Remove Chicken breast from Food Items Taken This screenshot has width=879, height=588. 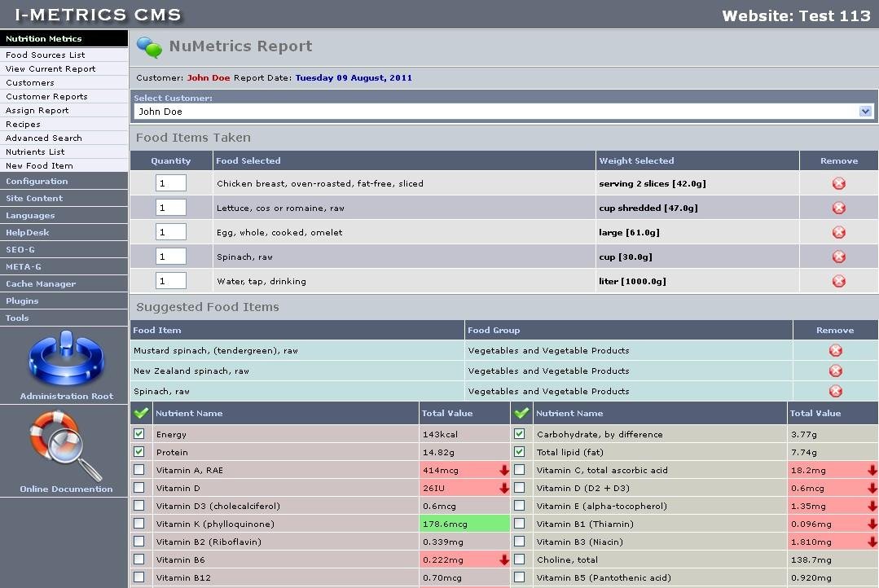pos(838,183)
